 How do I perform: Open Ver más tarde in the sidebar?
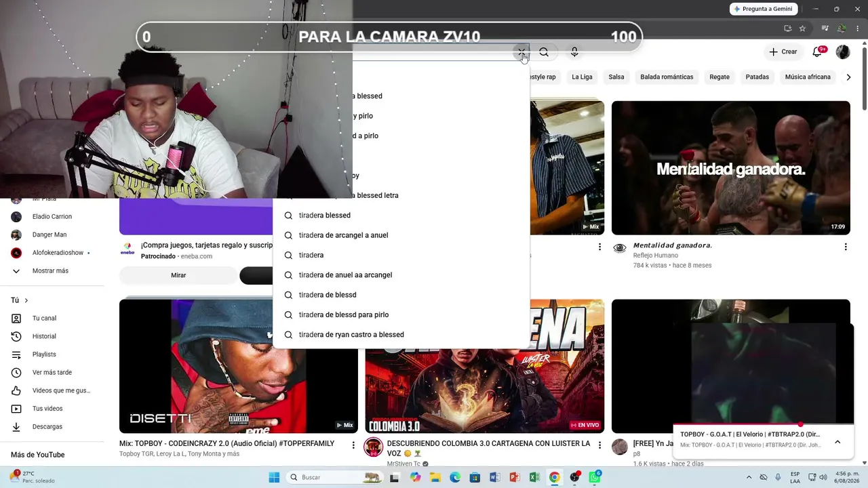click(x=52, y=372)
